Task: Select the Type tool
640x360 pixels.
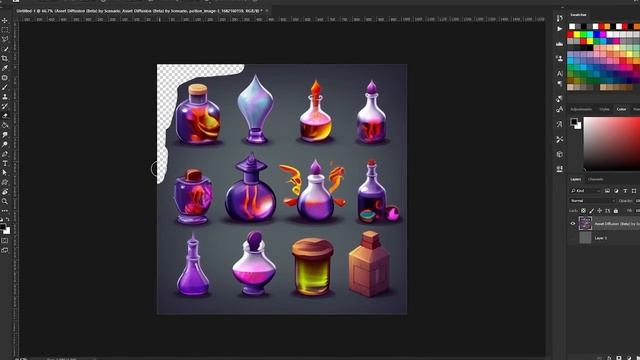Action: tap(5, 163)
